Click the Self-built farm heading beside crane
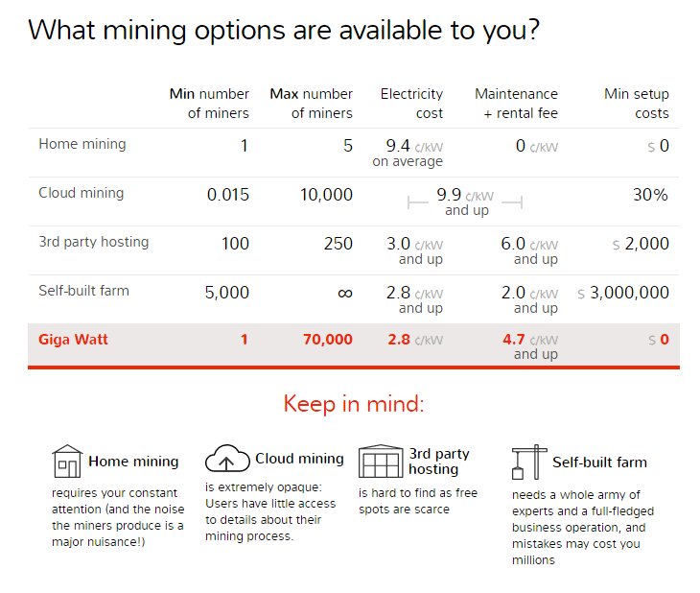Image resolution: width=700 pixels, height=593 pixels. point(599,463)
